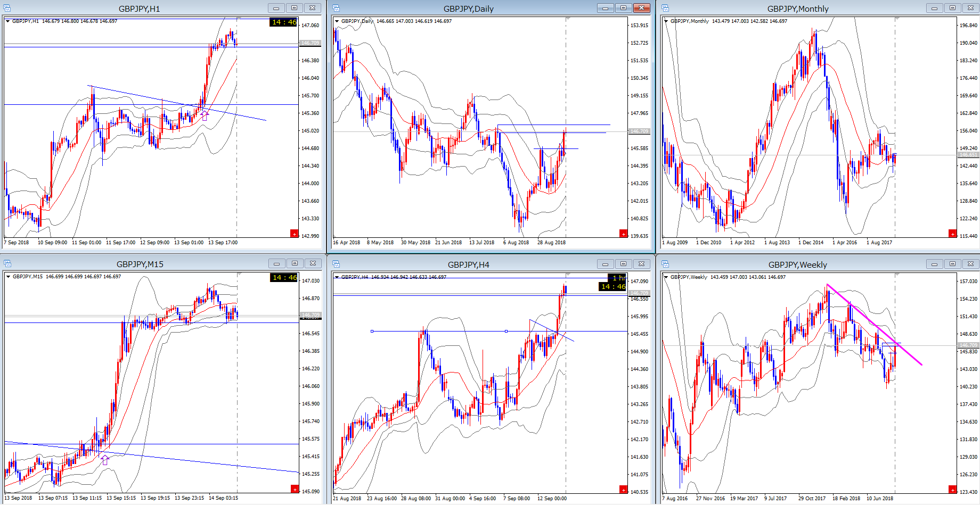The height and width of the screenshot is (505, 980).
Task: Maximize the GBPJPY,H4 chart window
Action: click(623, 264)
